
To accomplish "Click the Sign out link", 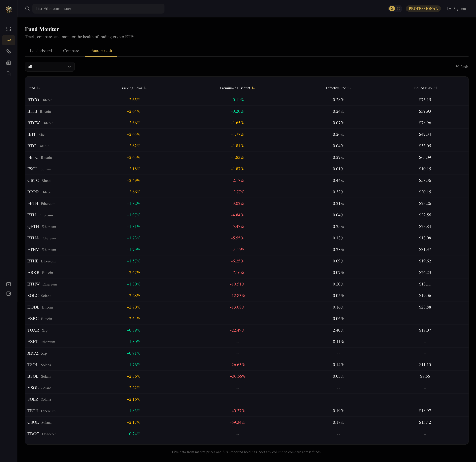I will tap(457, 9).
